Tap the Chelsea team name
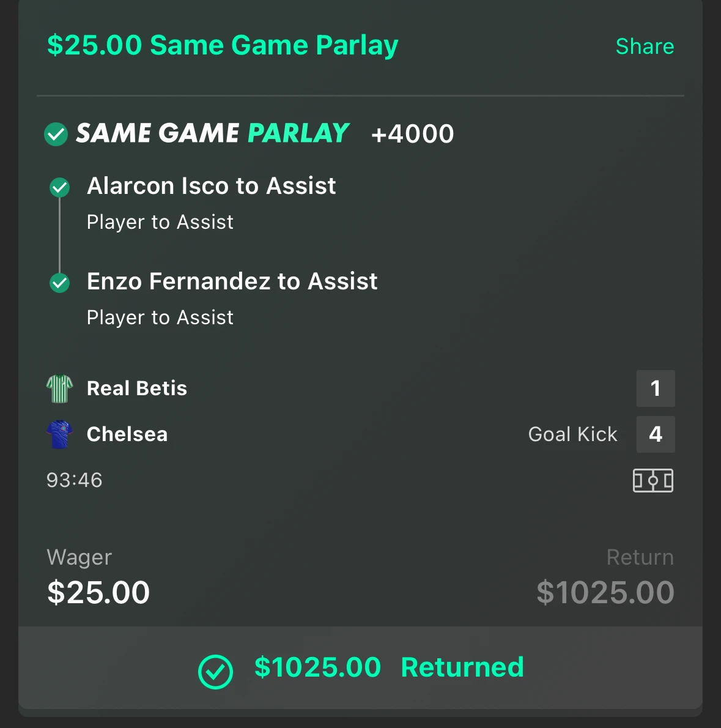The width and height of the screenshot is (721, 728). 127,434
